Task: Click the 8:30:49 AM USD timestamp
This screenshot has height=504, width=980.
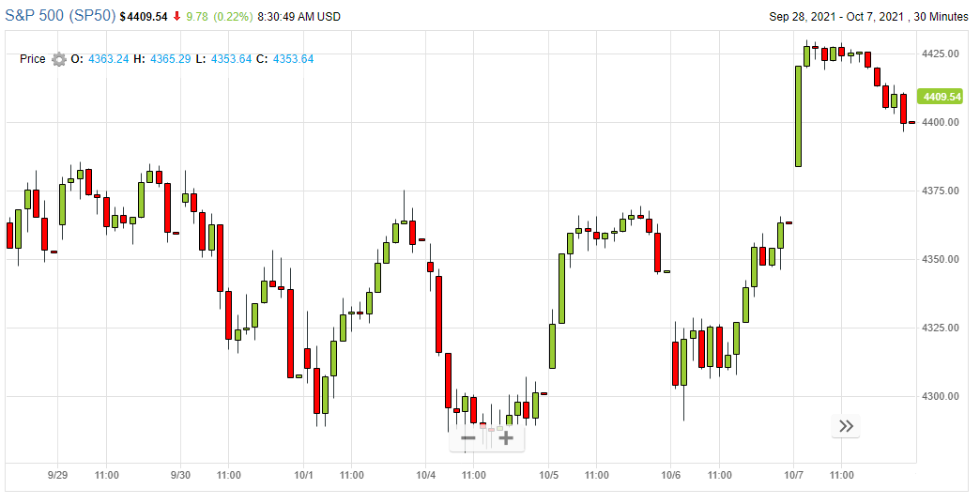Action: 299,17
